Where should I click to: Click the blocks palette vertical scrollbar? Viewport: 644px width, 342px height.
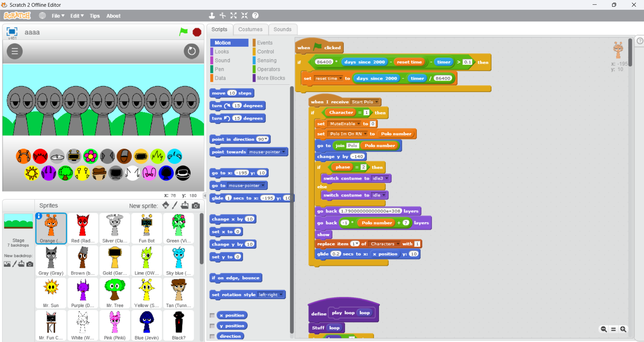pyautogui.click(x=291, y=210)
